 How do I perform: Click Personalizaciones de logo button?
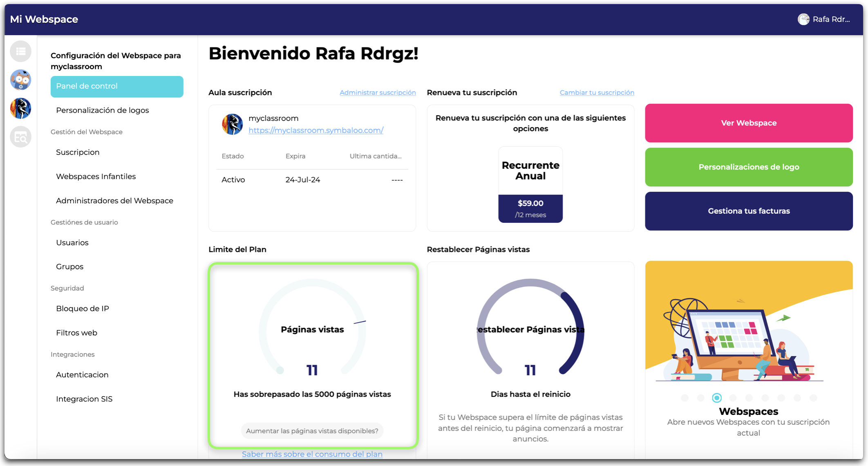[x=749, y=167]
